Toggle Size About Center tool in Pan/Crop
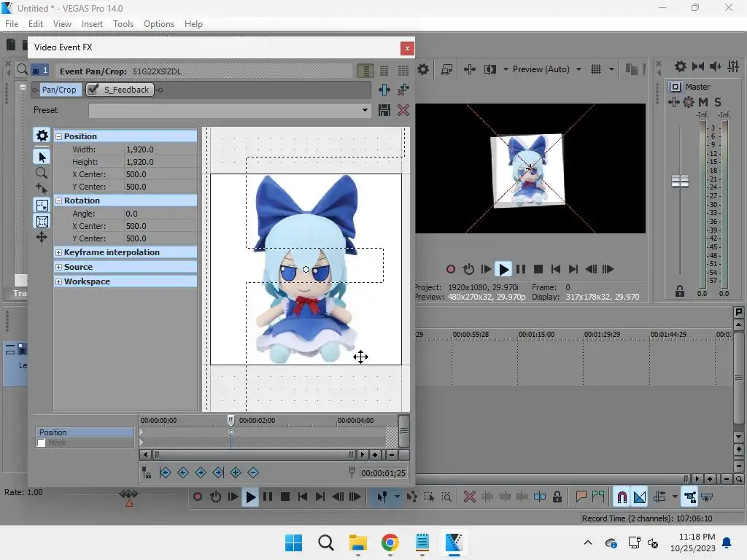The width and height of the screenshot is (747, 560). click(42, 222)
